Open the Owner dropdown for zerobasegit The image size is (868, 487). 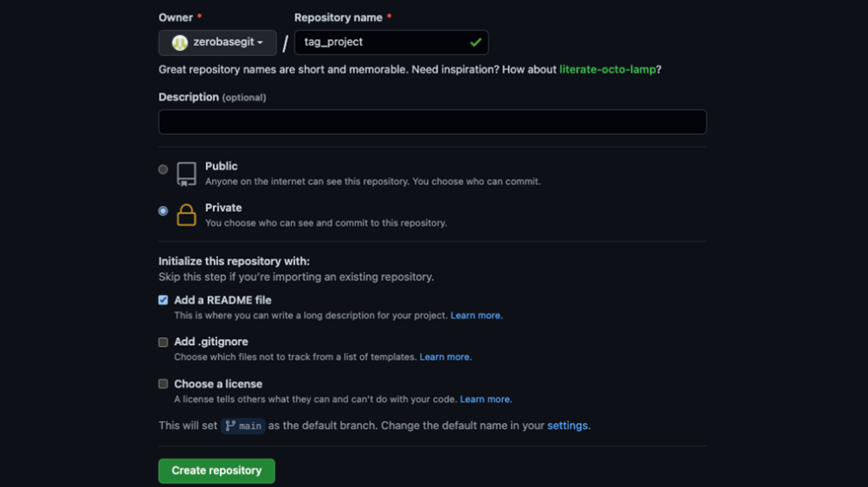217,43
